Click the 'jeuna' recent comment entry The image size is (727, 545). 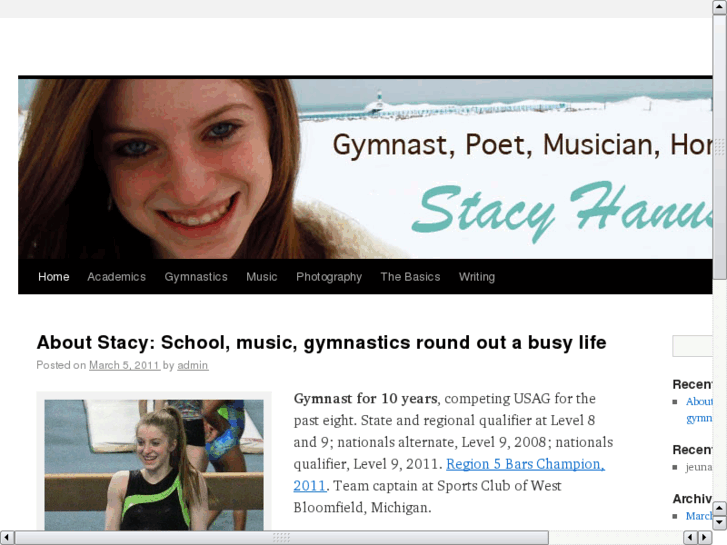(699, 467)
